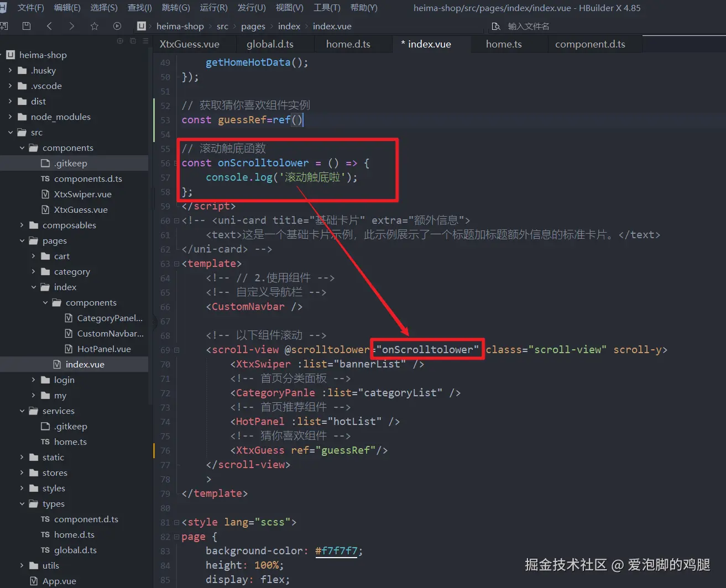
Task: Collapse the src folder chevron
Action: pyautogui.click(x=10, y=132)
